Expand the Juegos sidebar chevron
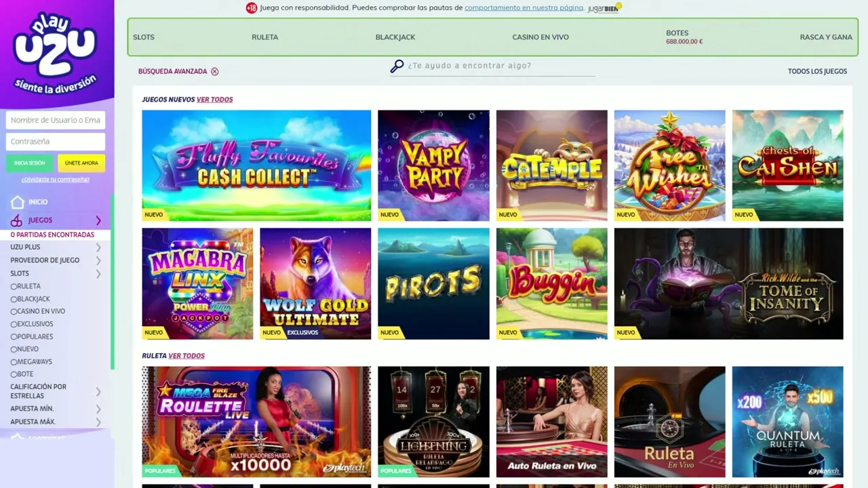The width and height of the screenshot is (868, 488). pos(98,220)
